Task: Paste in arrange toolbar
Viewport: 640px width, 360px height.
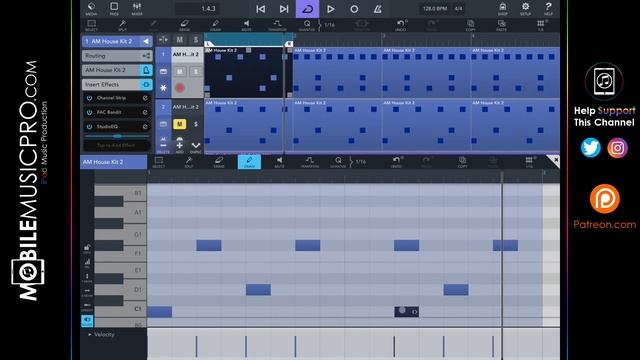Action: (x=501, y=25)
